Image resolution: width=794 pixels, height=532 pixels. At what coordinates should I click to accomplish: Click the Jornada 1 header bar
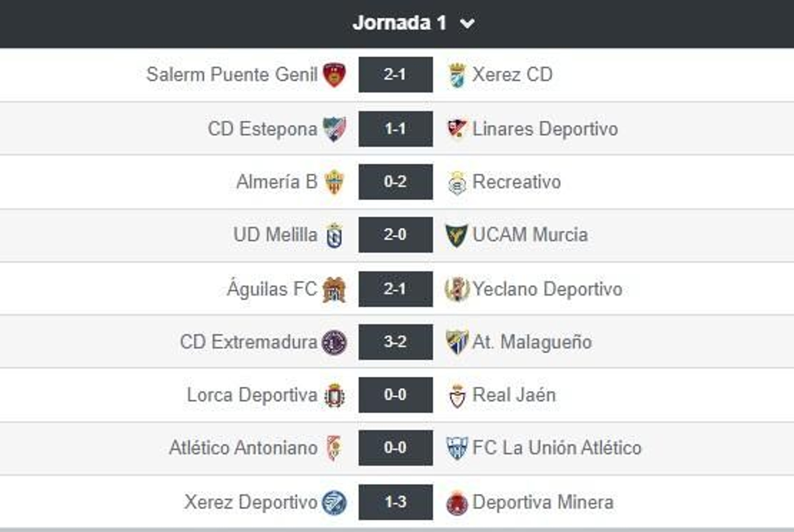pos(397,22)
